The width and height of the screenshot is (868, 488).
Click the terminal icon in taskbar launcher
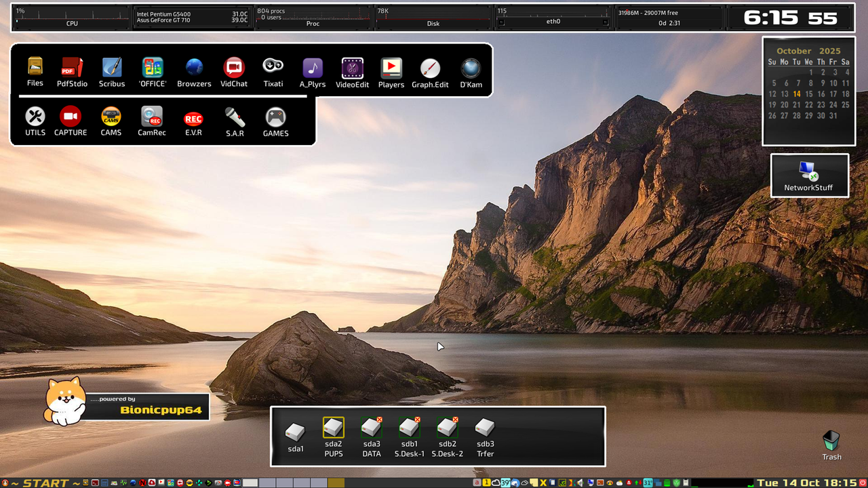pos(95,483)
